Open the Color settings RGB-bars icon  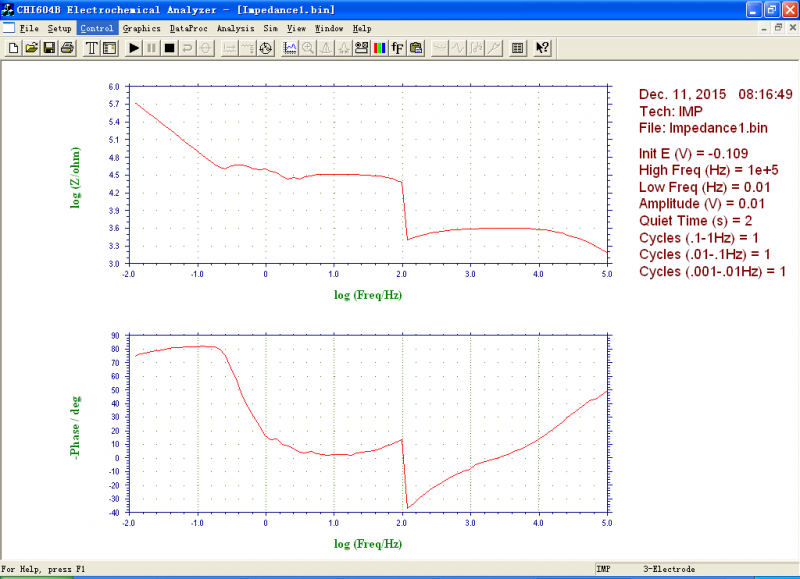(379, 48)
